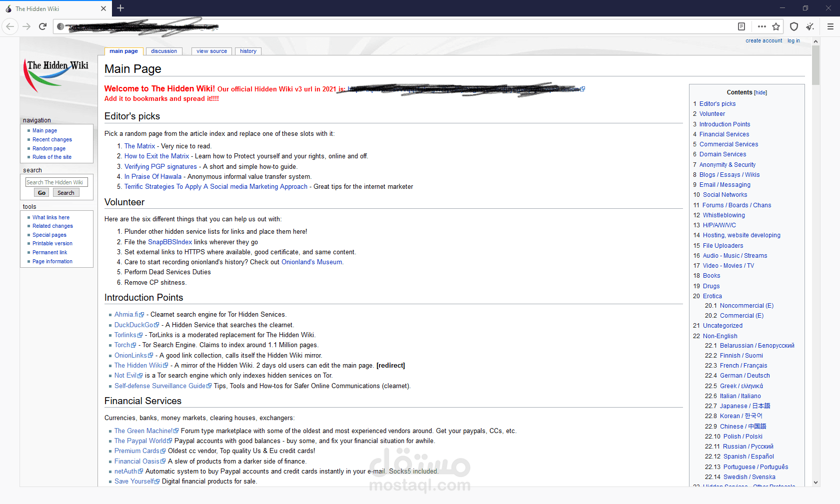
Task: Open Printable version link
Action: click(52, 243)
